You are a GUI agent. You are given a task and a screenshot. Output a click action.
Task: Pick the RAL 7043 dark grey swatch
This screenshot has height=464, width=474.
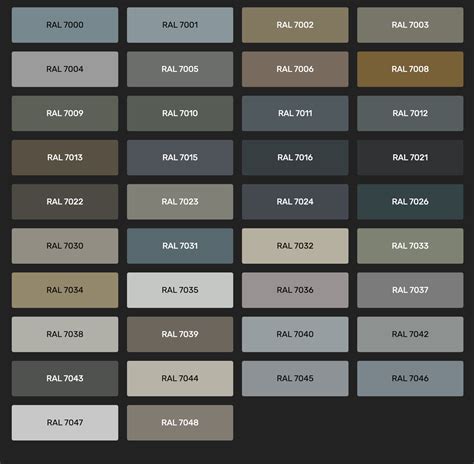coord(65,378)
